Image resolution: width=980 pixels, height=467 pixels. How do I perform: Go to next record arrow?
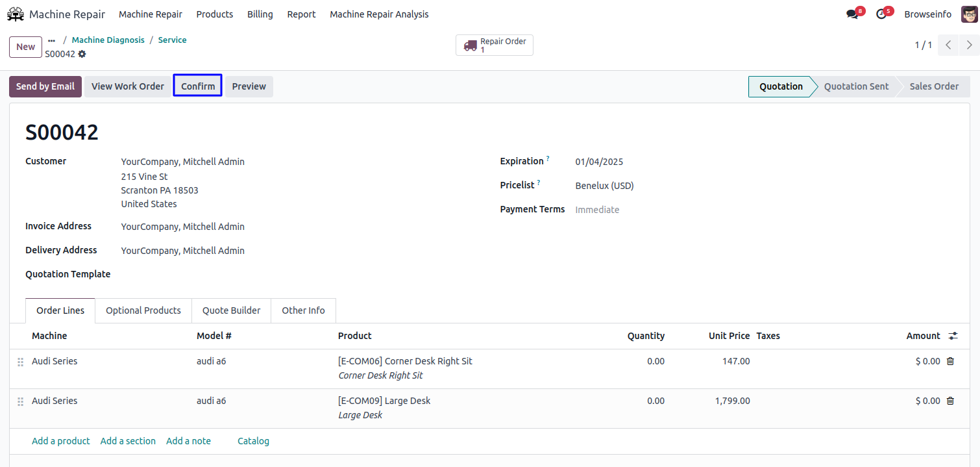(969, 45)
